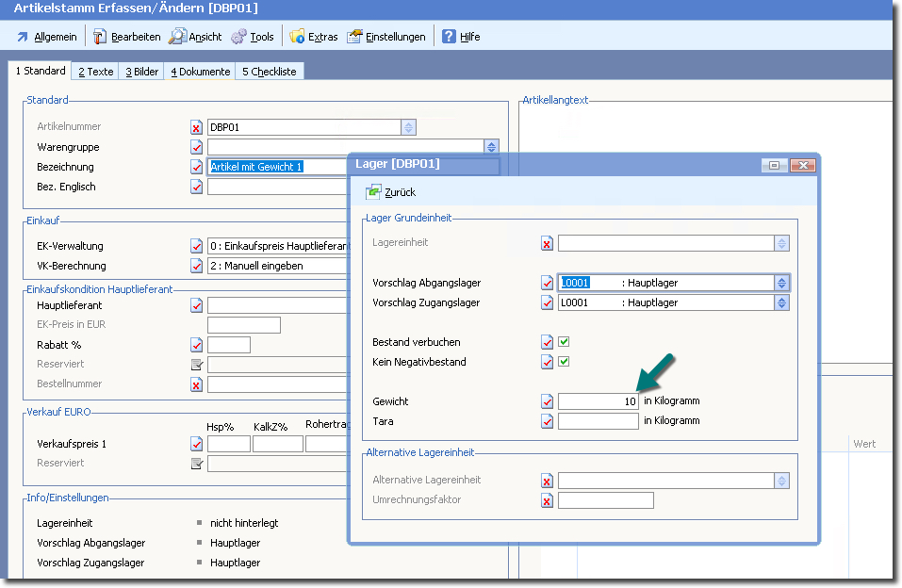Viewport: 902px width, 588px height.
Task: Switch to the 4 Dokumente tab
Action: click(200, 72)
